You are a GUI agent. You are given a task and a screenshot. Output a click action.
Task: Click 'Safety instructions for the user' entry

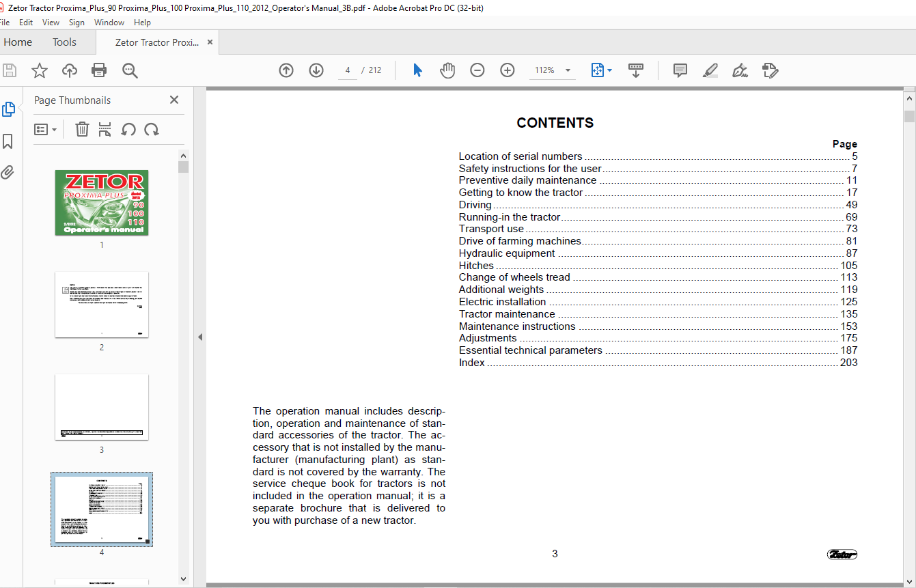click(658, 169)
